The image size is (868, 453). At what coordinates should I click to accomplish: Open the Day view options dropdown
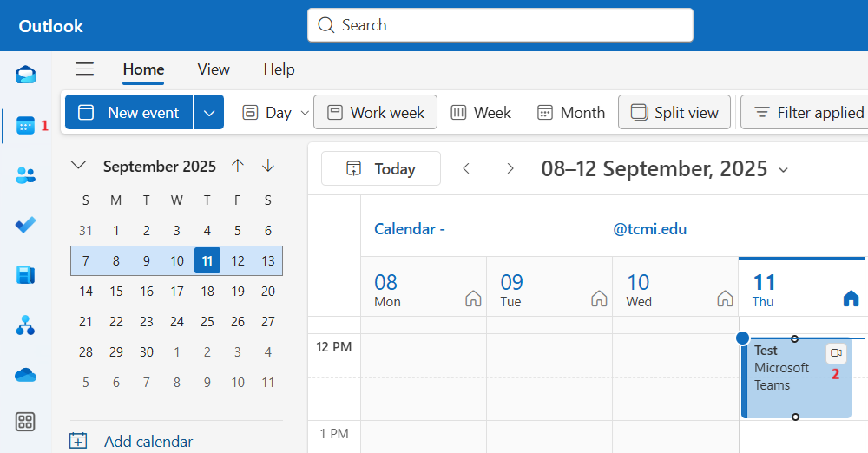tap(305, 113)
